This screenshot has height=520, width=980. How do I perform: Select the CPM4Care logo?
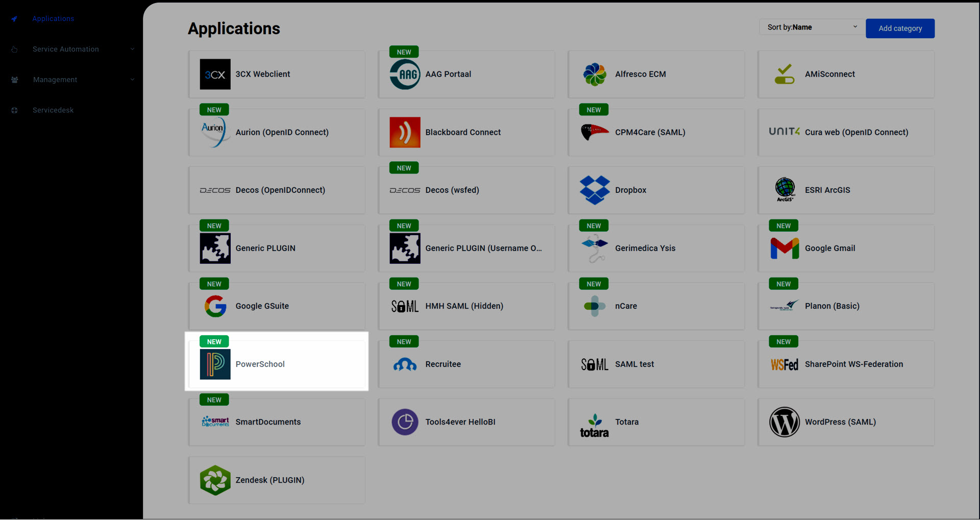595,132
